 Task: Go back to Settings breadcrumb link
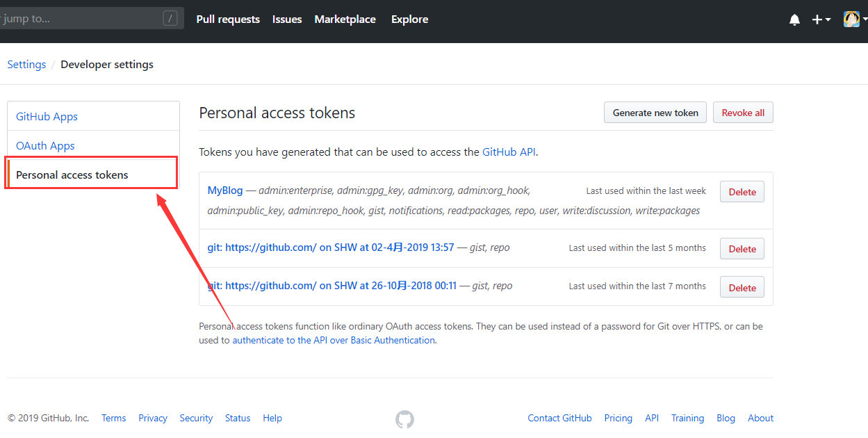pyautogui.click(x=26, y=64)
